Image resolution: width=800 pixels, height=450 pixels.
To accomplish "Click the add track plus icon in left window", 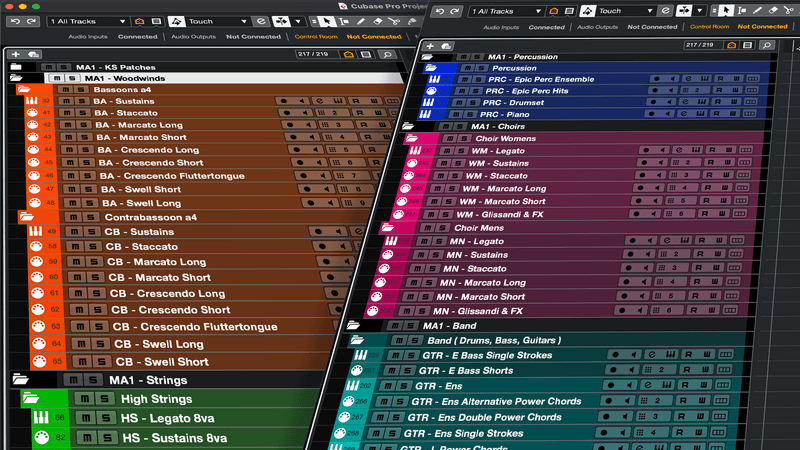I will [x=15, y=54].
